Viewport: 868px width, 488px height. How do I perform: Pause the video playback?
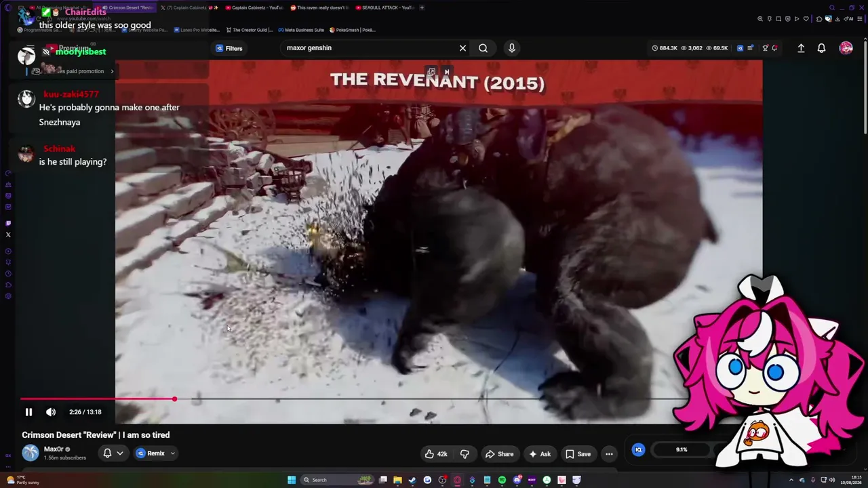tap(28, 412)
